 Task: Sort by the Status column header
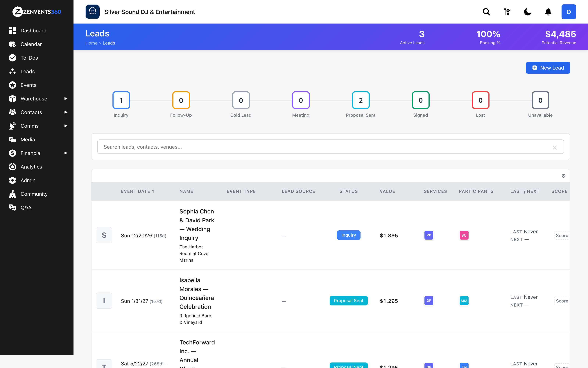[x=348, y=191]
